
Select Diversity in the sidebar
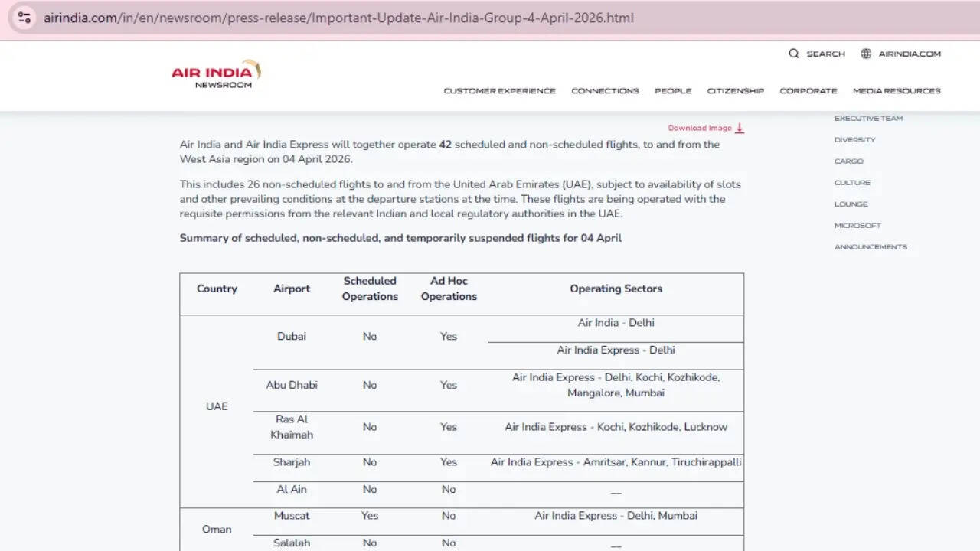(854, 139)
